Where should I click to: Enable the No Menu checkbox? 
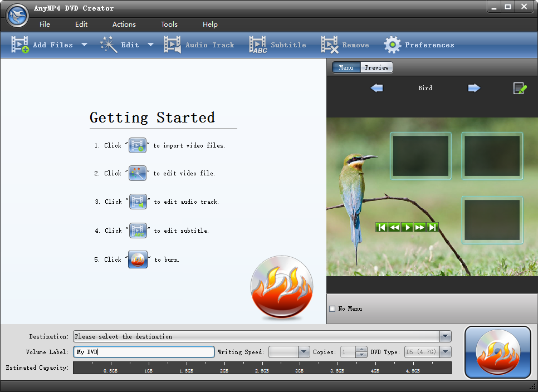pos(332,308)
